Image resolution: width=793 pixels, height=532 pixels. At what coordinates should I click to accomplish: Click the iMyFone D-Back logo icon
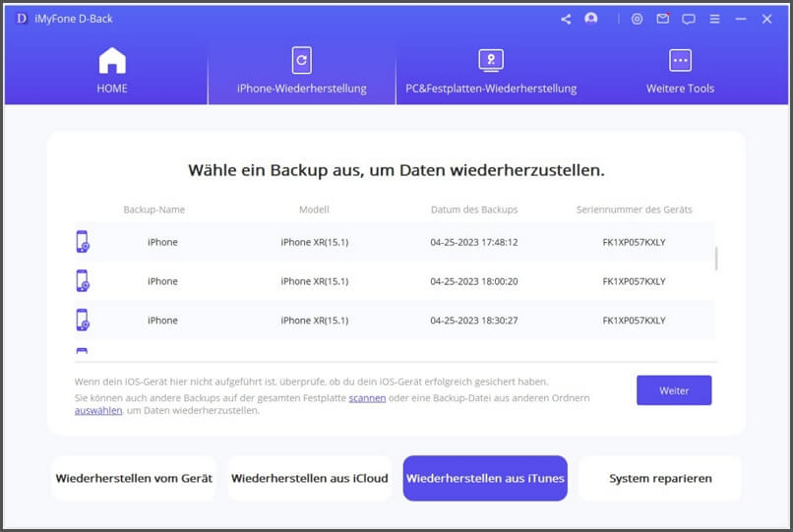(22, 19)
